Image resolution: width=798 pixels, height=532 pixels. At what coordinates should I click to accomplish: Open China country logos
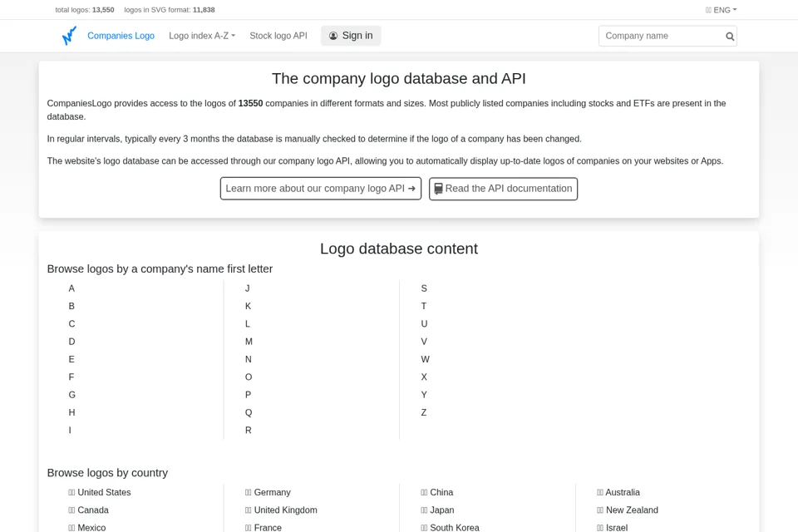pyautogui.click(x=436, y=492)
